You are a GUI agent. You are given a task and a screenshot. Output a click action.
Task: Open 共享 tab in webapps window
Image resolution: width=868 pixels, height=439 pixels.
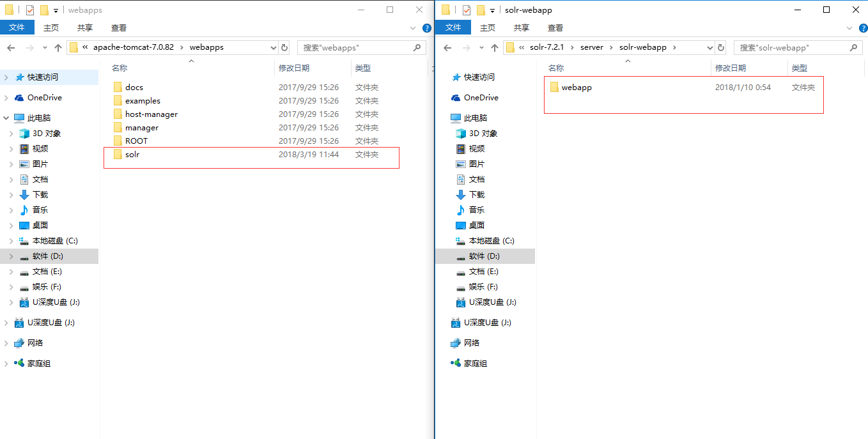tap(85, 27)
